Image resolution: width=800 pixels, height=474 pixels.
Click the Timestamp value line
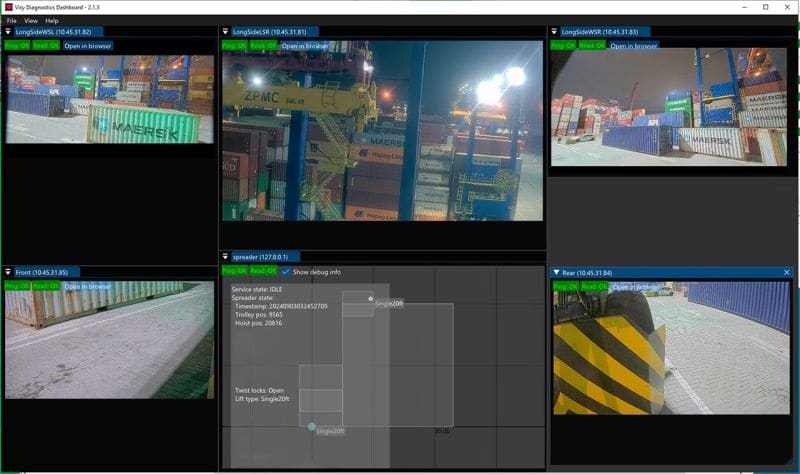(x=281, y=306)
